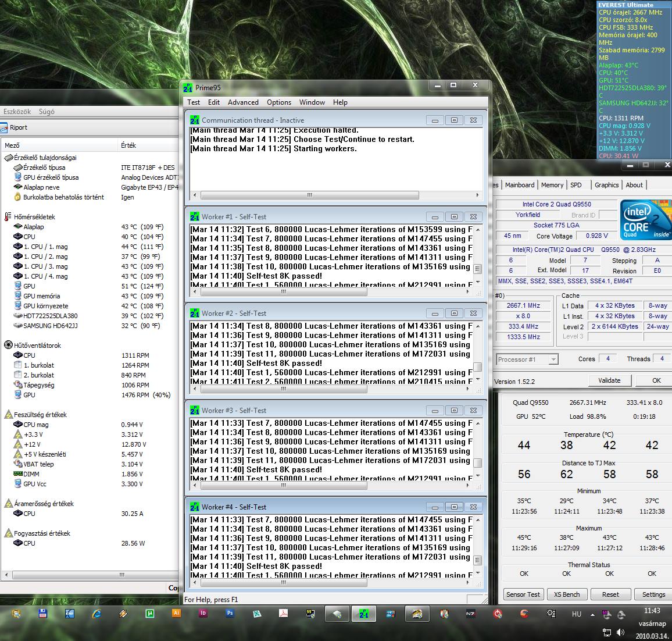The height and width of the screenshot is (641, 672).
Task: Open the green µTorrent taskbar icon
Action: coord(150,614)
